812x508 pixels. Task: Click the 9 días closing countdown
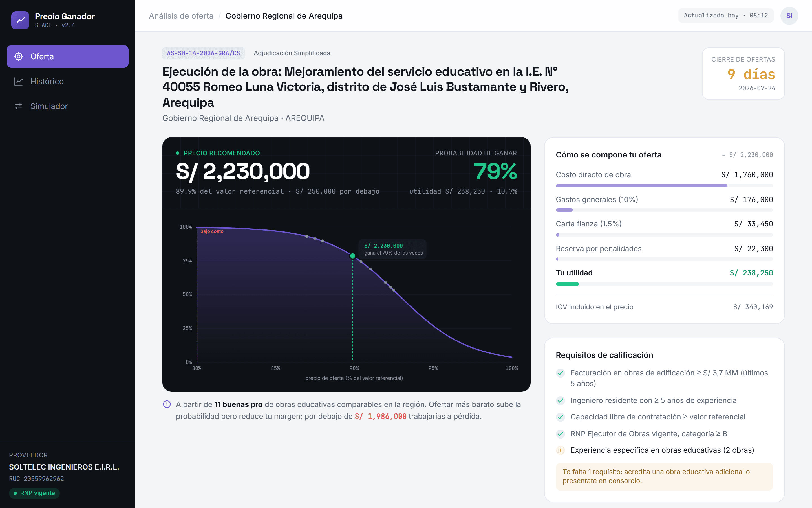coord(751,74)
